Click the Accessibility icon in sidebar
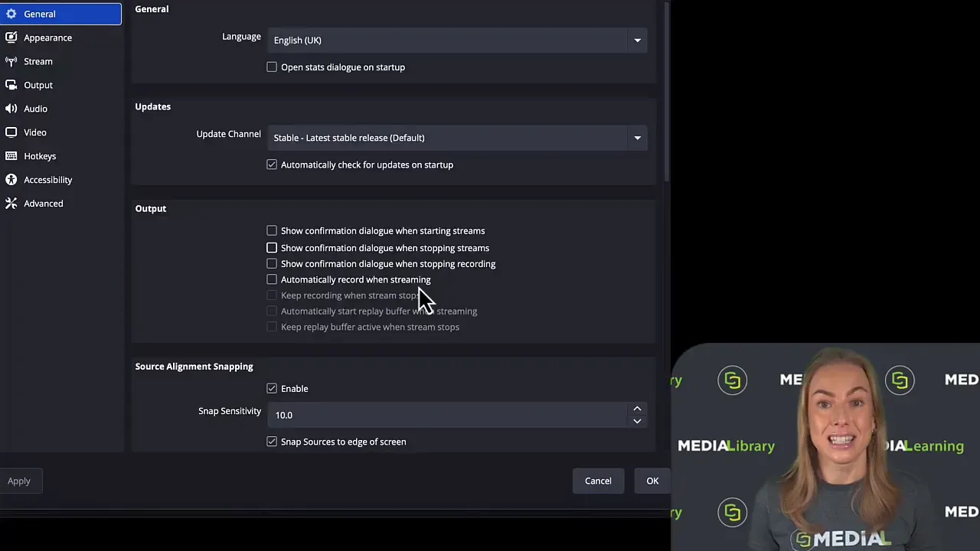The height and width of the screenshot is (551, 980). click(x=11, y=180)
